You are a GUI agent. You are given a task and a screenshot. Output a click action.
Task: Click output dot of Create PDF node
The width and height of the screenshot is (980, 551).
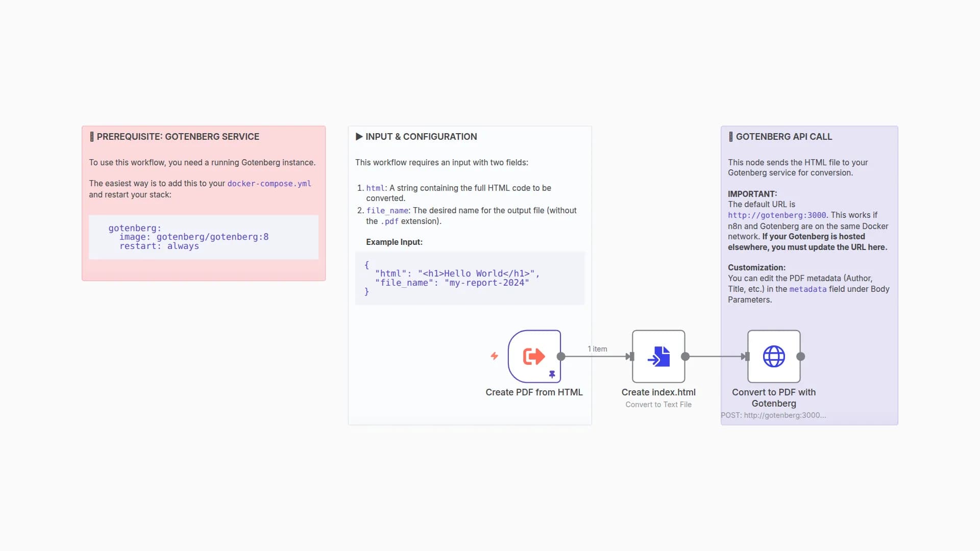point(561,357)
